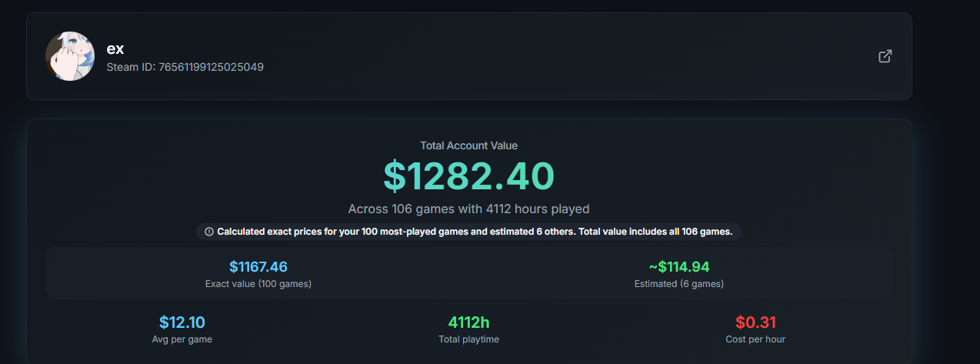980x364 pixels.
Task: Select the 'Avg per game' label
Action: (x=182, y=339)
